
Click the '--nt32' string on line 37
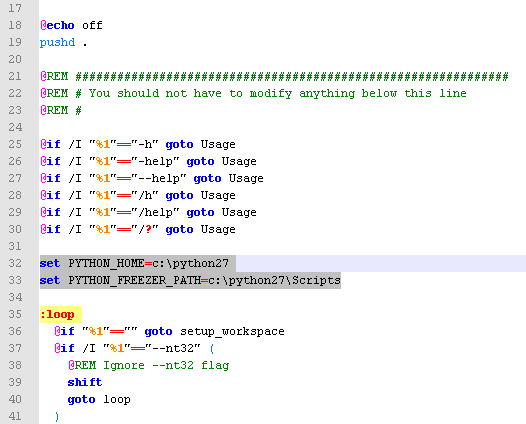pos(173,349)
